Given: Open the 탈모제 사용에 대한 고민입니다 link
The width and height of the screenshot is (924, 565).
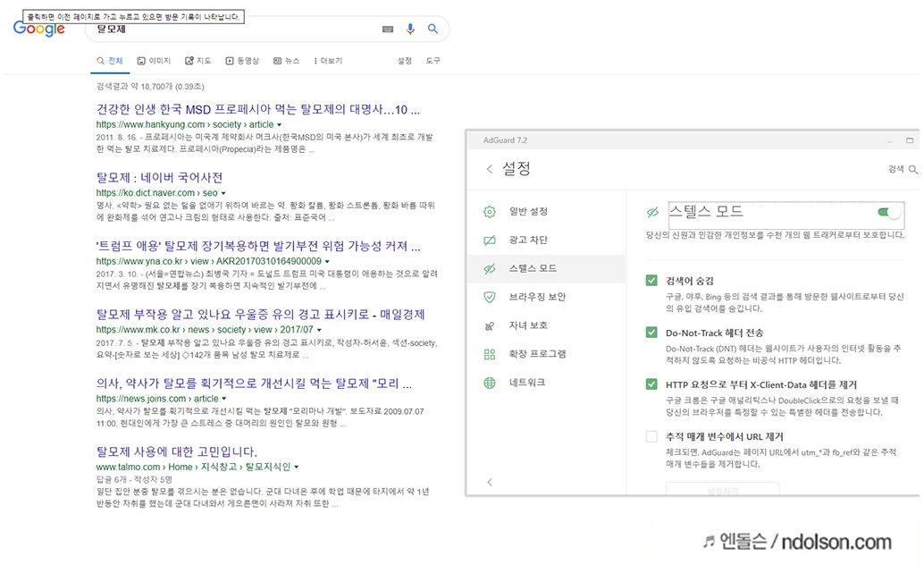Looking at the screenshot, I should 177,451.
